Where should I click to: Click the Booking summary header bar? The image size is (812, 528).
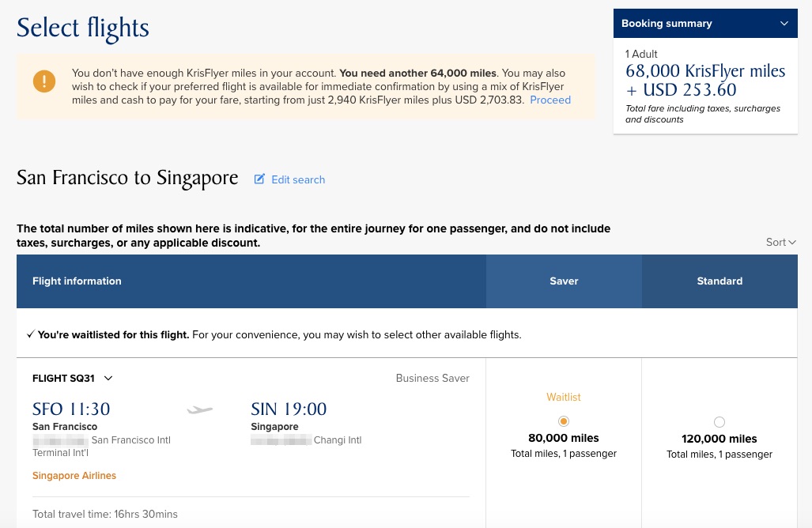(705, 23)
